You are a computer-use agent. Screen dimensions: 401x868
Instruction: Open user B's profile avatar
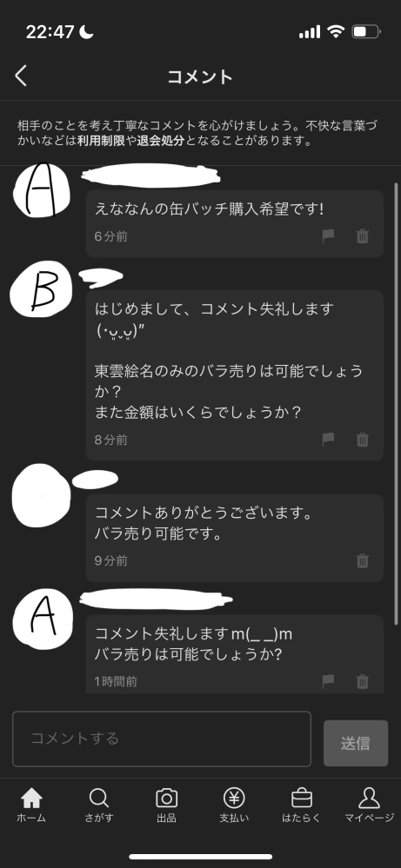pos(40,289)
